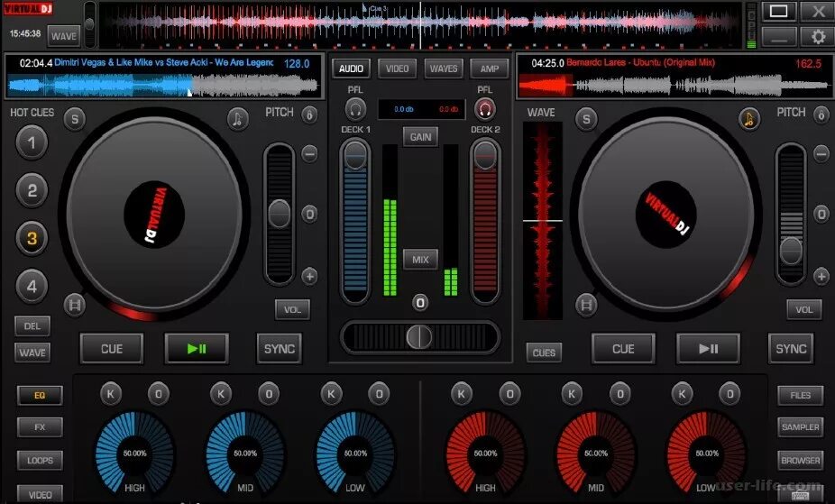Open LOOPS panel on left sidebar
835x504 pixels.
[x=40, y=461]
